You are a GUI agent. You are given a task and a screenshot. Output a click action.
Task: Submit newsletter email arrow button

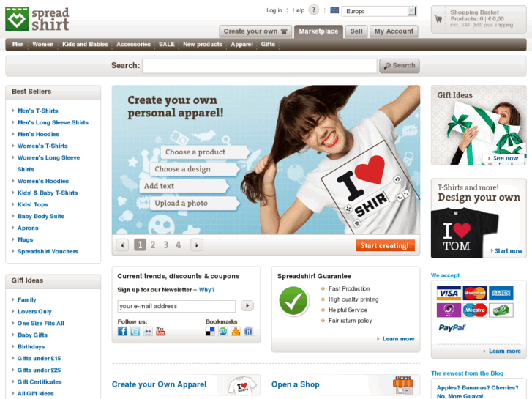pyautogui.click(x=247, y=305)
